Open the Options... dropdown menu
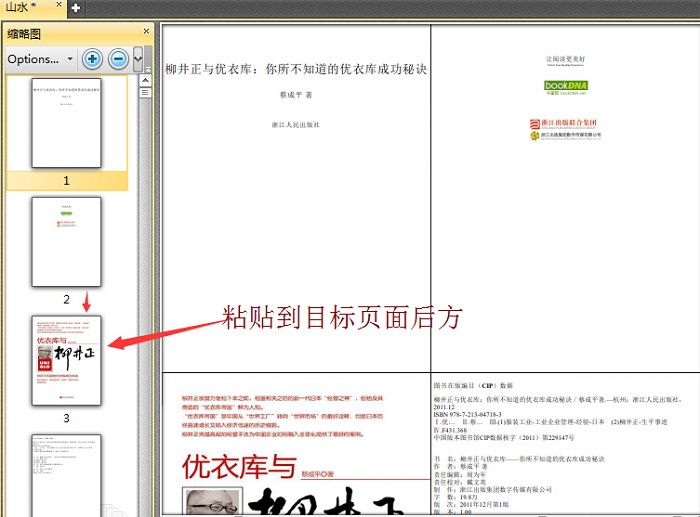The height and width of the screenshot is (517, 700). (x=40, y=59)
